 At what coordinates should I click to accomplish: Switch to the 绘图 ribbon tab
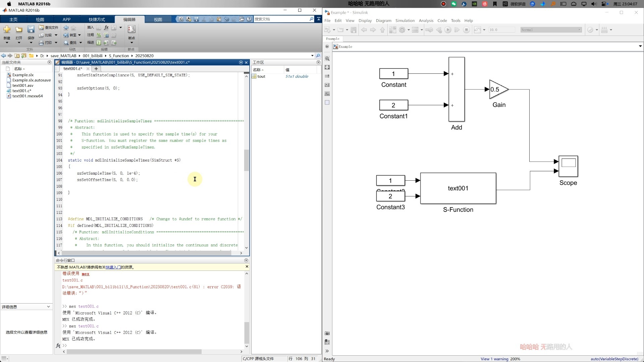pyautogui.click(x=40, y=19)
